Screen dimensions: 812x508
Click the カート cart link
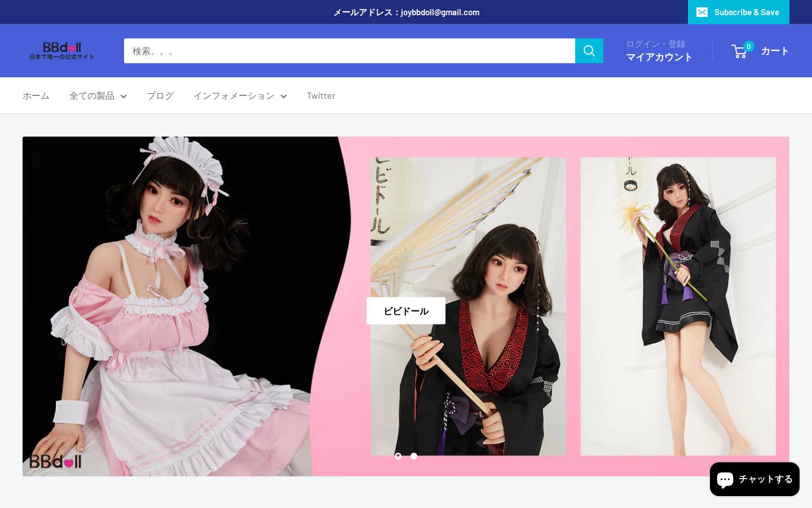[x=774, y=51]
